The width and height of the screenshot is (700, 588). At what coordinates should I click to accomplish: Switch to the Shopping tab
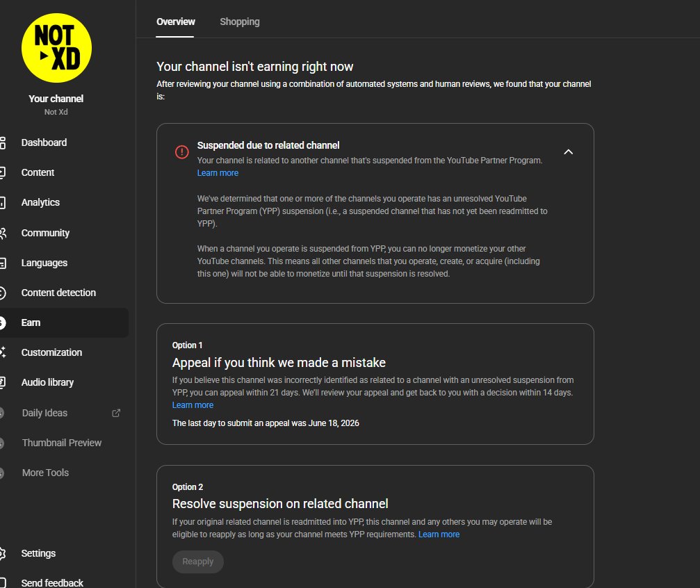coord(240,22)
